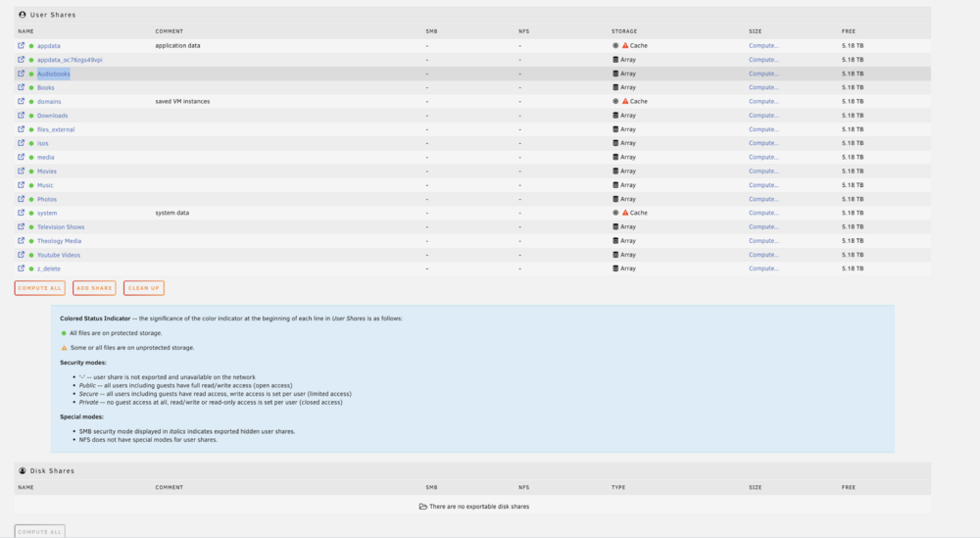Screen dimensions: 980x538
Task: Open the files_external share
Action: (56, 129)
